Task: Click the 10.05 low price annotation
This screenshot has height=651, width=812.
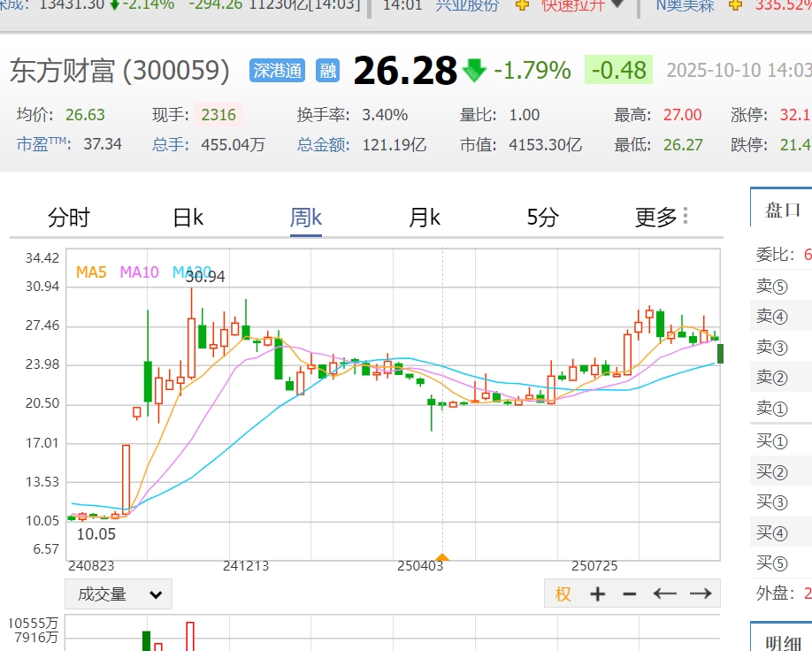Action: [x=96, y=534]
